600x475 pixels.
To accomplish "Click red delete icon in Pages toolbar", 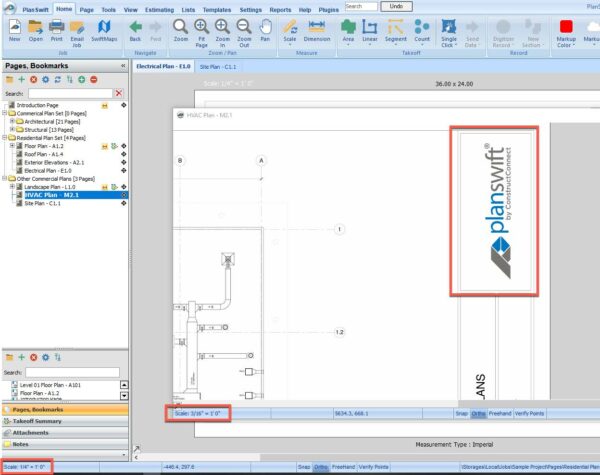I will (34, 80).
